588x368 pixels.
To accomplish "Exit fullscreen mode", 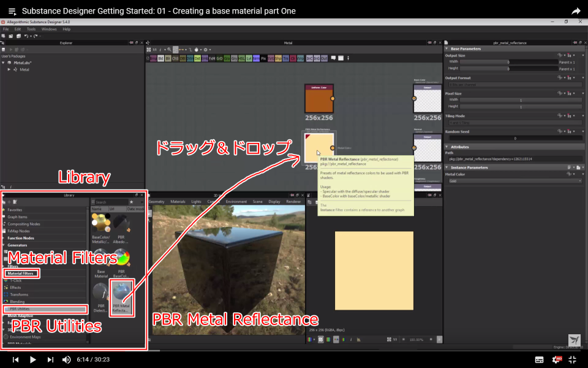I will [573, 359].
